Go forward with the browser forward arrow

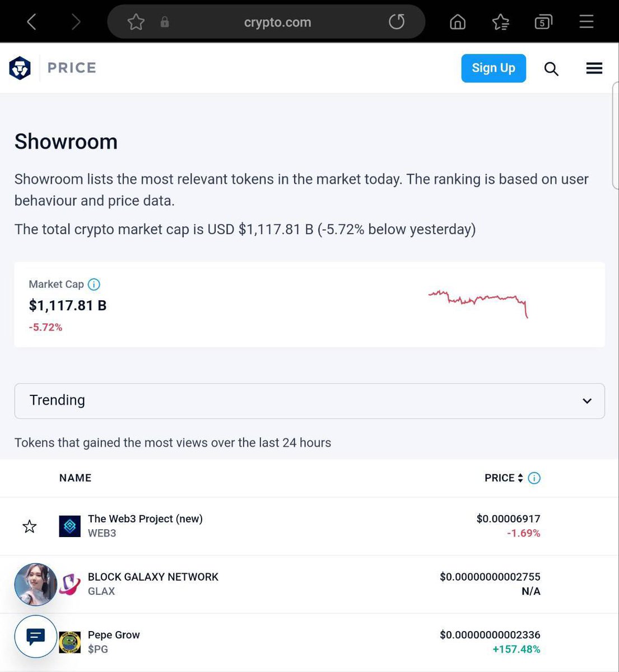click(x=76, y=22)
